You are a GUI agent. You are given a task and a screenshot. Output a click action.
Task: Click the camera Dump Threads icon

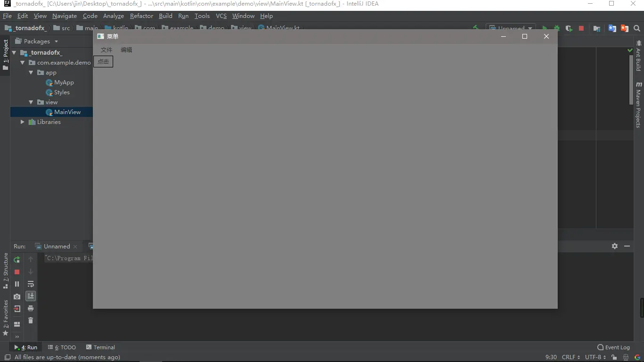[17, 296]
